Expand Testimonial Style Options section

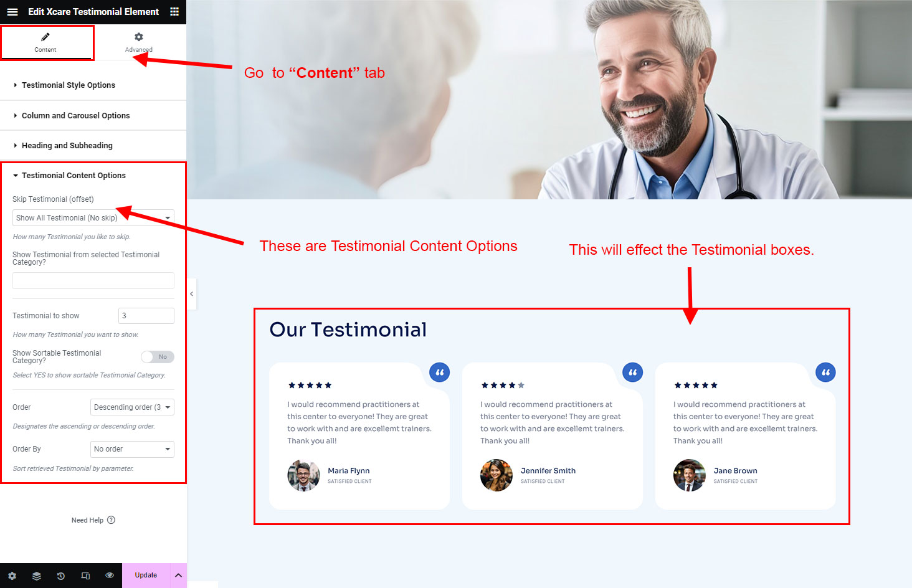tap(69, 85)
